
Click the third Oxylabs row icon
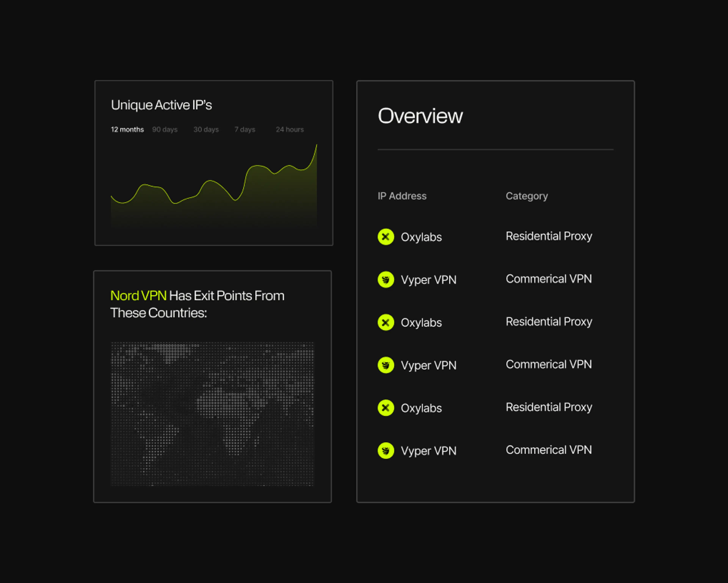386,408
